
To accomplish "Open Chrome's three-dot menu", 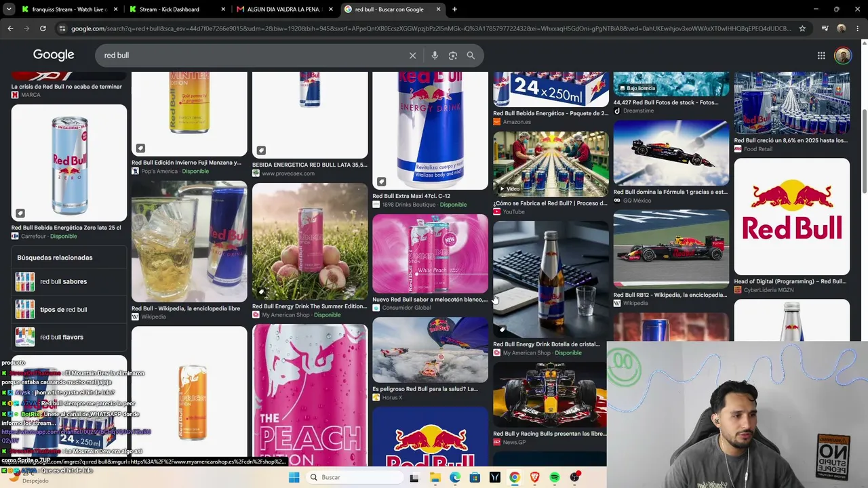I will point(858,28).
